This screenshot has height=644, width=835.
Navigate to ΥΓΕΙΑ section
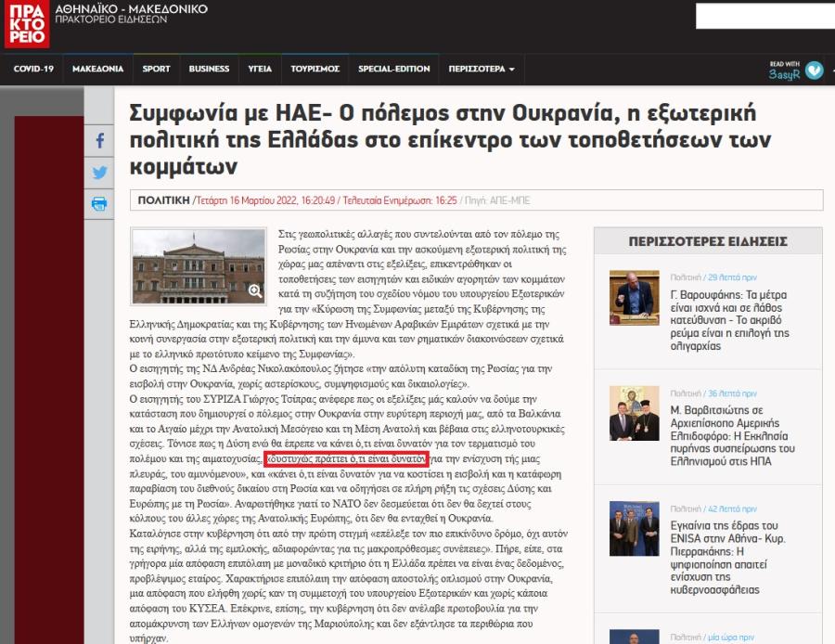tap(260, 69)
